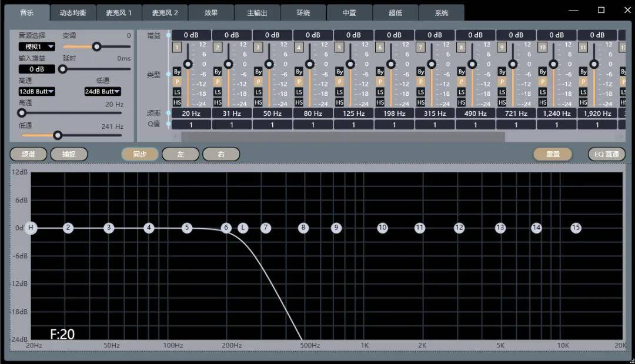Set band 6 type to High Shelf (HS)
Image resolution: width=635 pixels, height=364 pixels.
380,102
